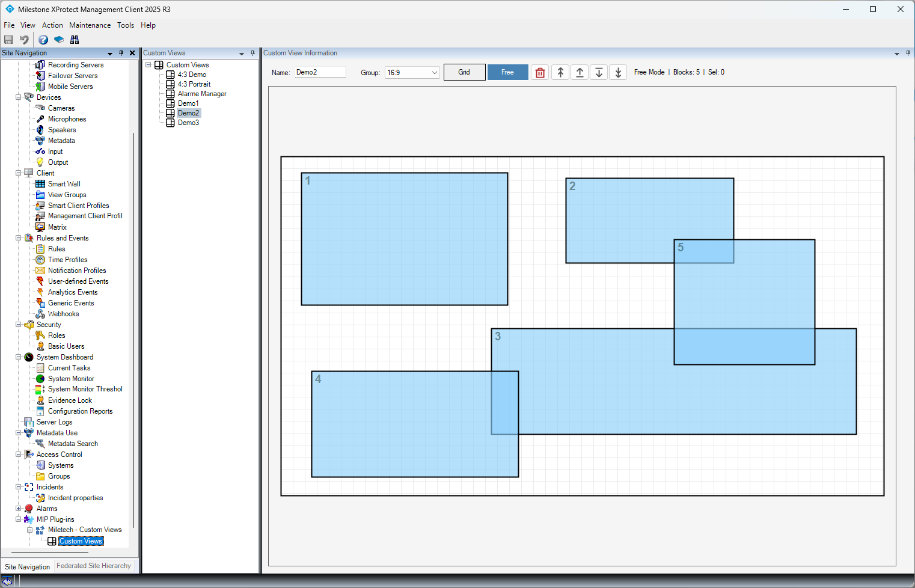915x588 pixels.
Task: Open the View menu
Action: (28, 25)
